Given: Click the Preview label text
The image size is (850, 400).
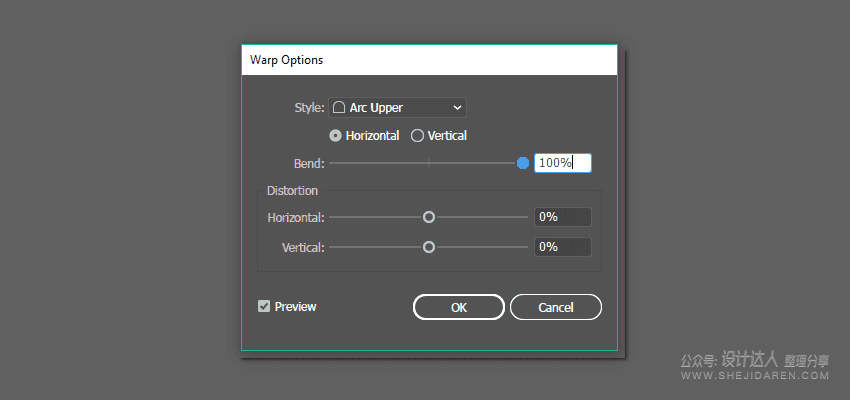Looking at the screenshot, I should (x=295, y=307).
